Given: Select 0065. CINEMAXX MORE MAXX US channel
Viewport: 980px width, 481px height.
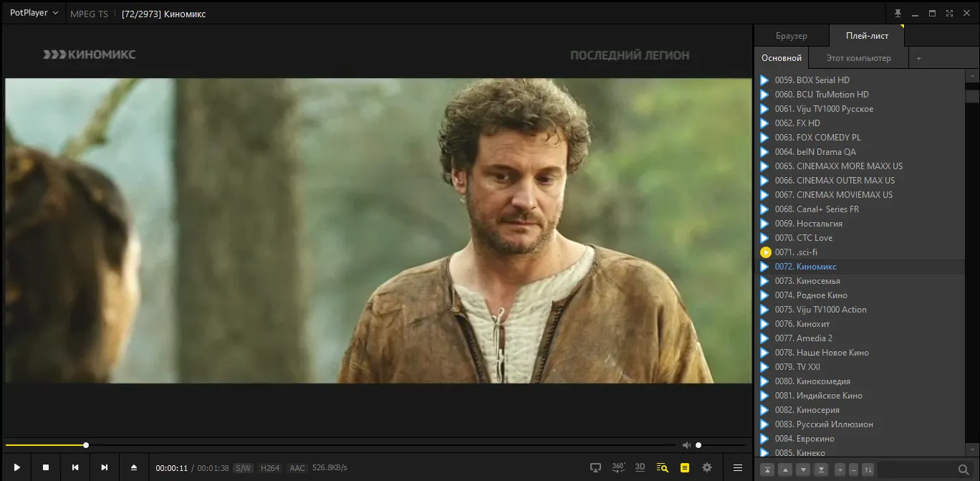Looking at the screenshot, I should coord(860,166).
